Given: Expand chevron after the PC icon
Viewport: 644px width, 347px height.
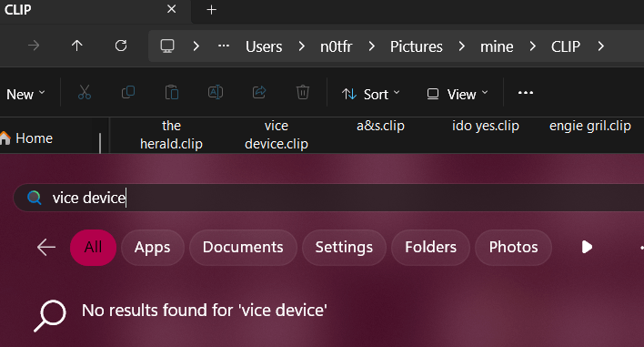Looking at the screenshot, I should tap(196, 46).
